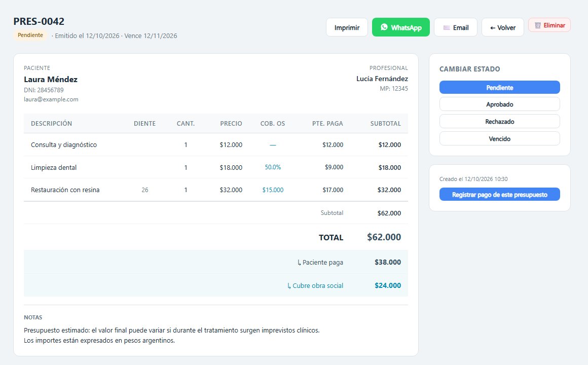Click the DESCRIPCIÓN column header
This screenshot has width=588, height=365.
pos(51,123)
